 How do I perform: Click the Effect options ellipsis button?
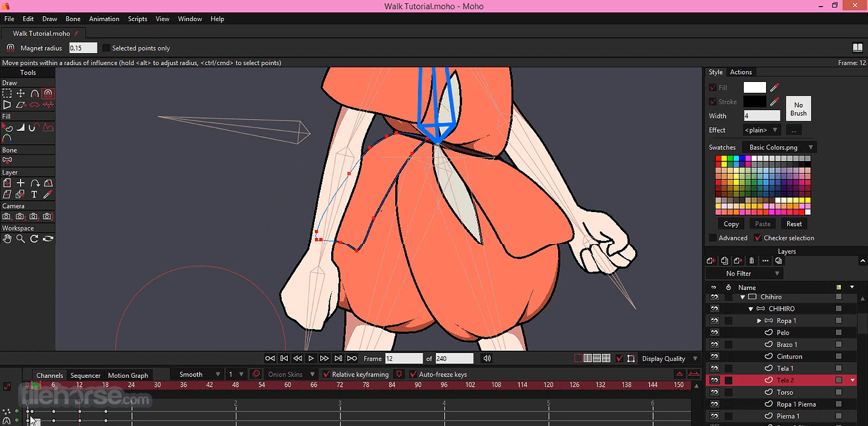tap(794, 130)
